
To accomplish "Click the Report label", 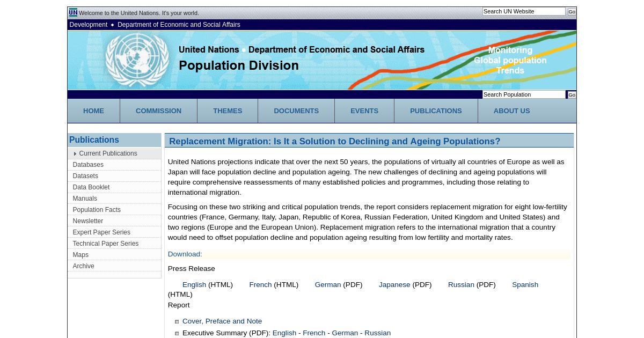I will click(179, 305).
